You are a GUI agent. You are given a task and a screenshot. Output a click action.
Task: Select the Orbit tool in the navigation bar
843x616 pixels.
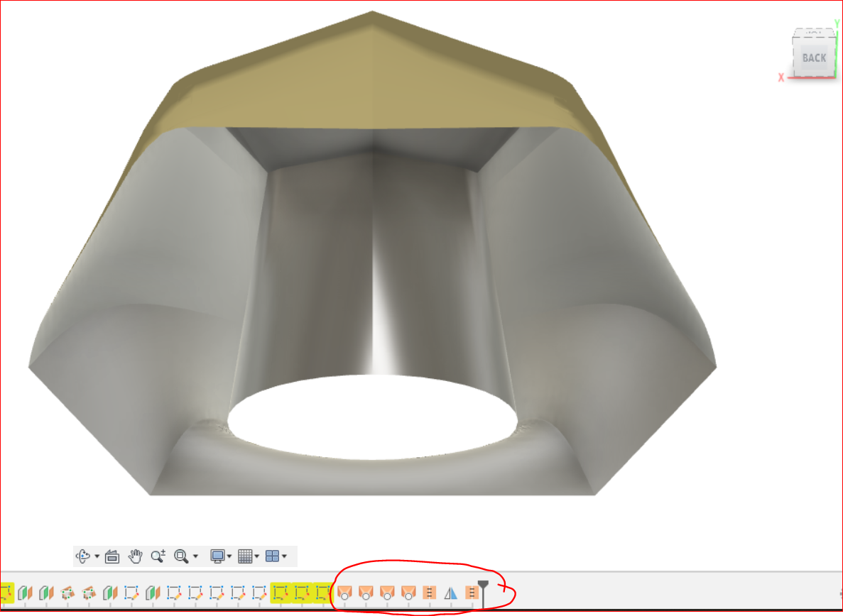pyautogui.click(x=83, y=556)
